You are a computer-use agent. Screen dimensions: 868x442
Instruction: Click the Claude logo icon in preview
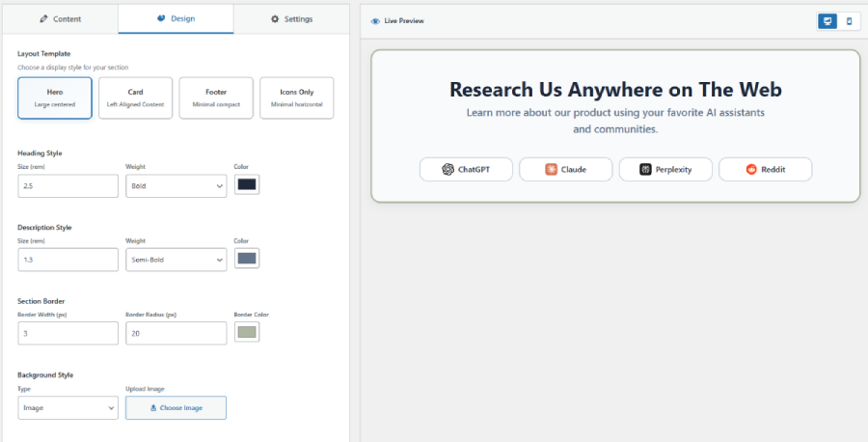pyautogui.click(x=551, y=170)
